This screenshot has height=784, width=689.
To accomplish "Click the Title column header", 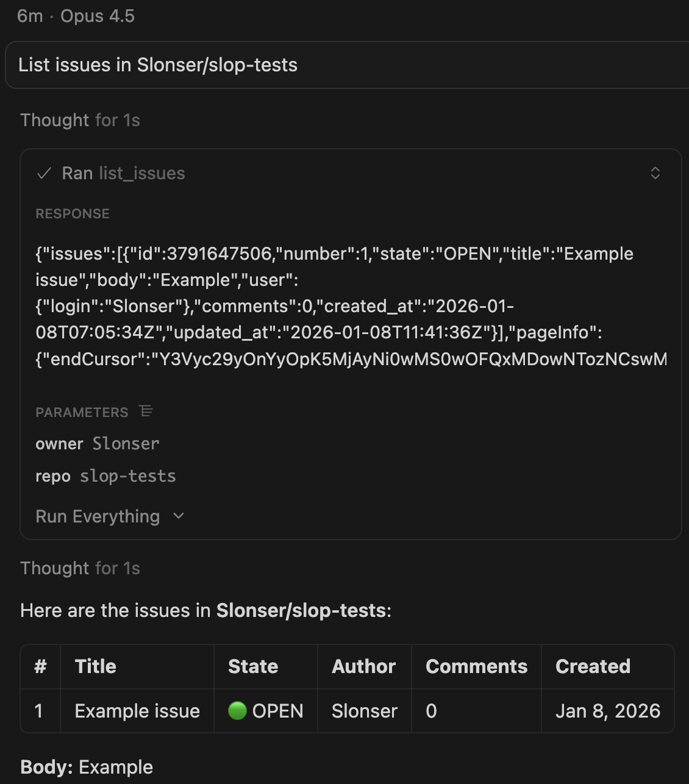I will click(96, 666).
